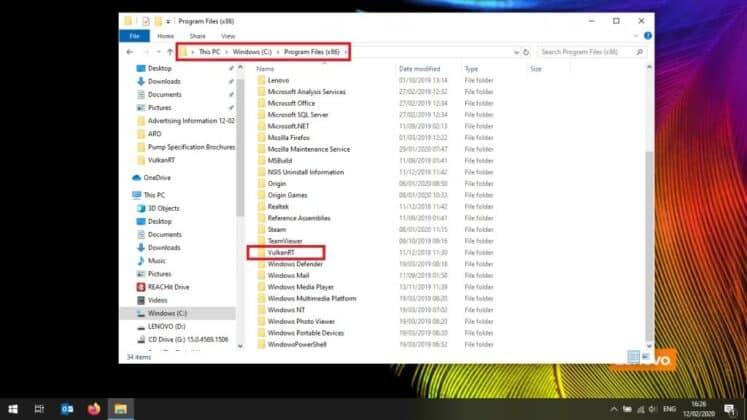Image resolution: width=747 pixels, height=420 pixels.
Task: Select REACHit Drive in navigation pane
Action: pyautogui.click(x=171, y=286)
